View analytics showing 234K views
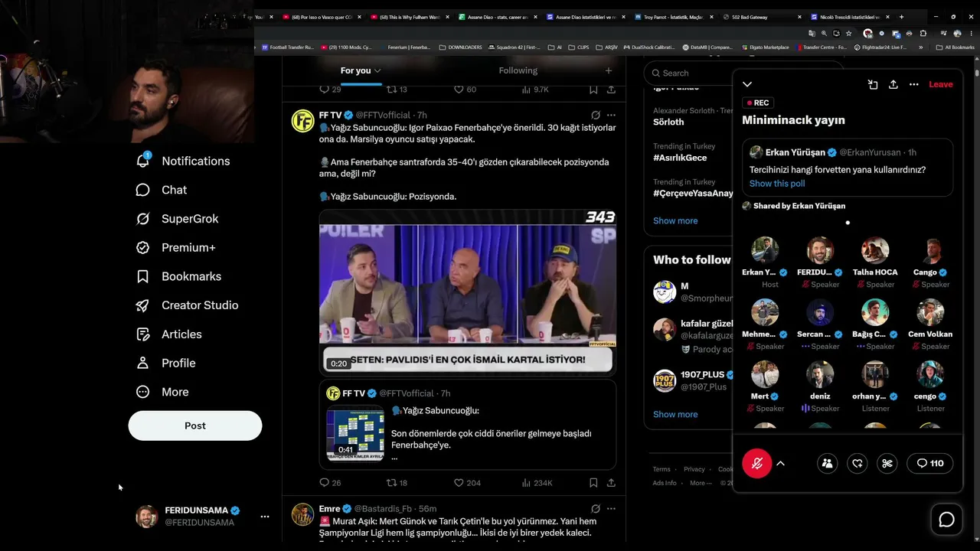 click(537, 483)
